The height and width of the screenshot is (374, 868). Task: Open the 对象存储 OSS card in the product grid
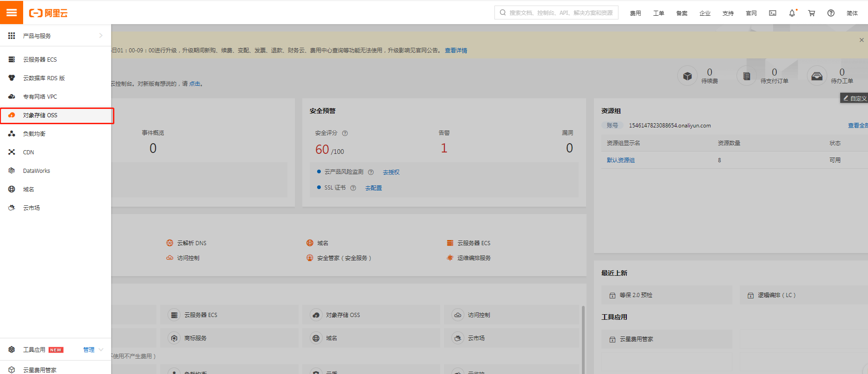tap(371, 315)
